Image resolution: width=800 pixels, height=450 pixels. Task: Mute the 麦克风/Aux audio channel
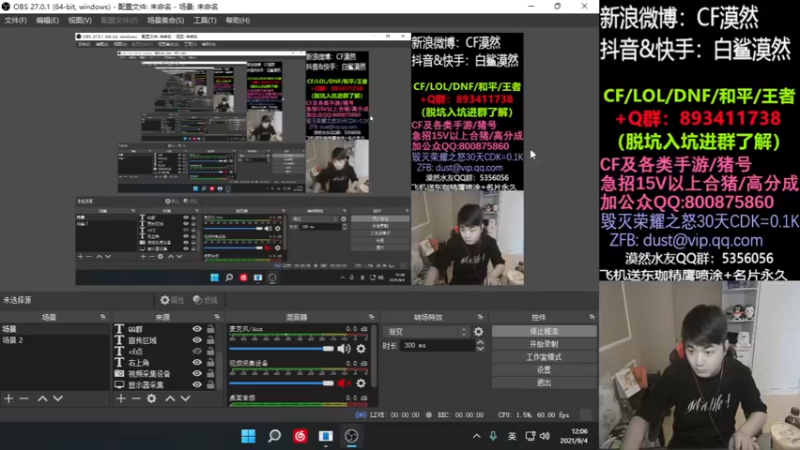click(x=344, y=349)
